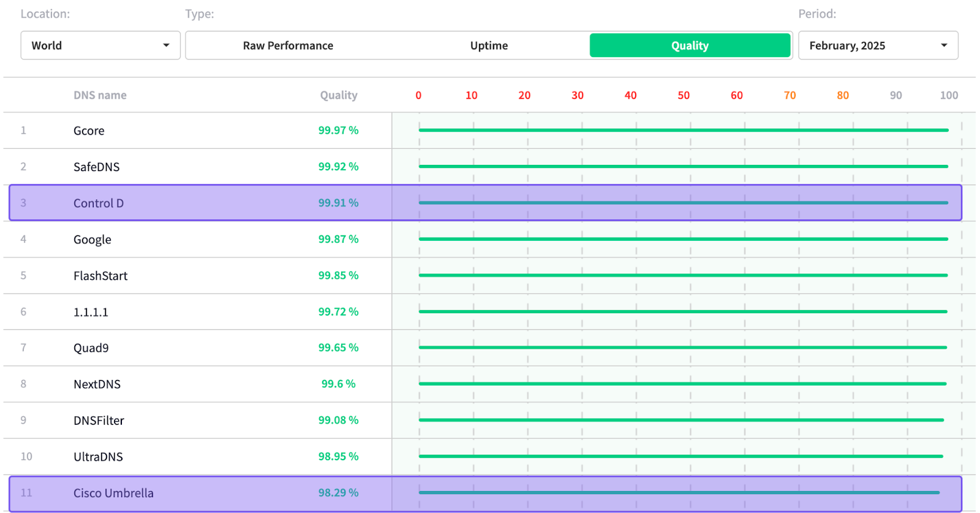Switch to the Raw Performance tab
Screen dimensions: 980x513
[288, 45]
